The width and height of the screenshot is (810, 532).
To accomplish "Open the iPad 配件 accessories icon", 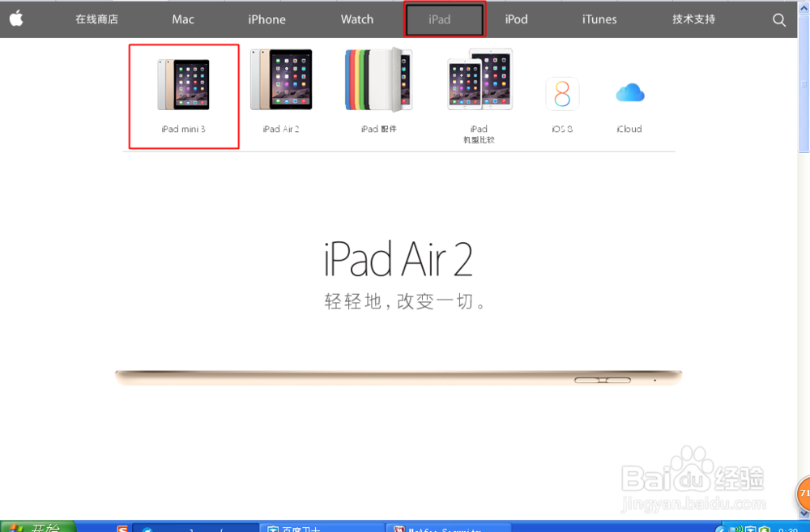I will tap(378, 79).
